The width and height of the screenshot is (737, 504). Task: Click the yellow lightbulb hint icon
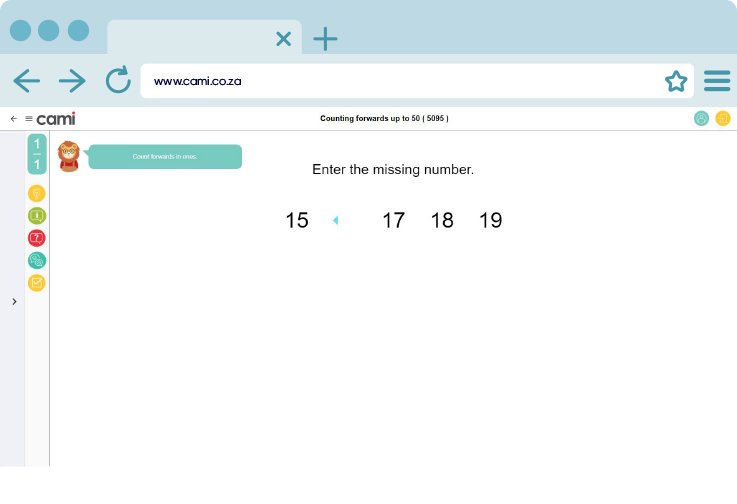point(37,193)
